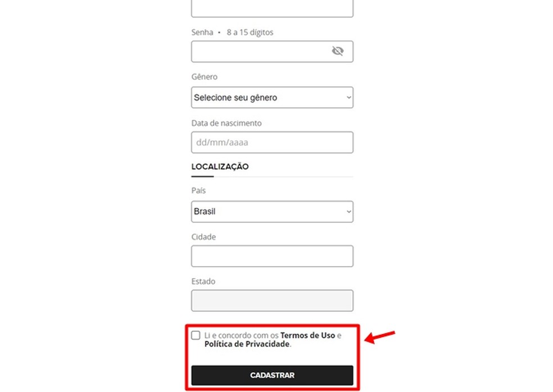The image size is (553, 392).
Task: Click the LOCALIZAÇÃO section heading
Action: coord(220,167)
